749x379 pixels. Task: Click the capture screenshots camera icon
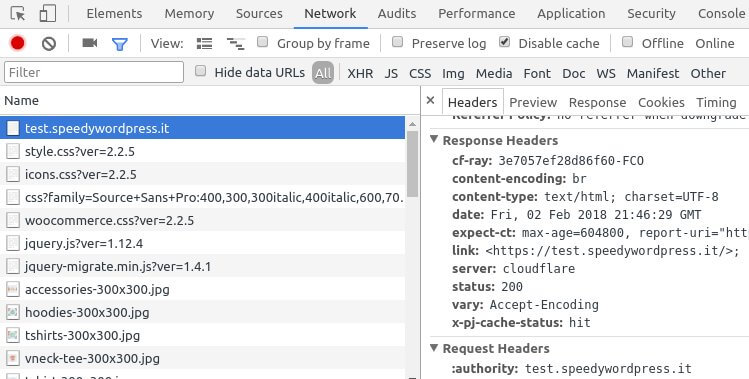[x=90, y=43]
